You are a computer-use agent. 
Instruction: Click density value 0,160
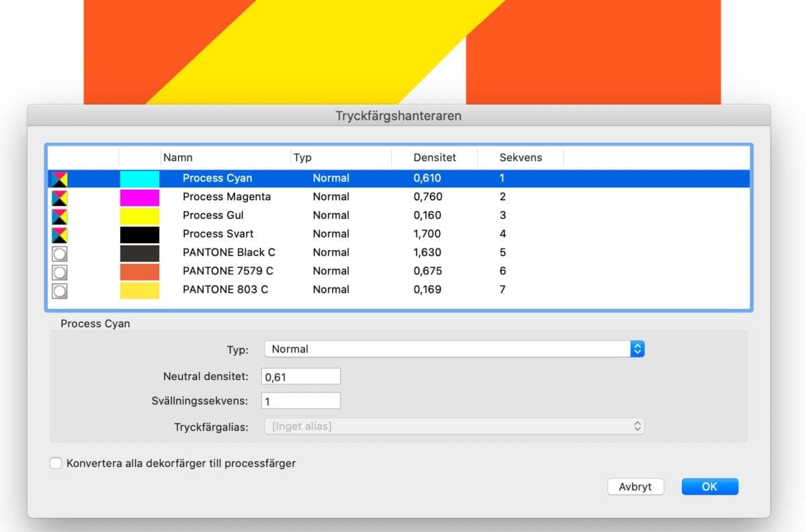pos(427,216)
